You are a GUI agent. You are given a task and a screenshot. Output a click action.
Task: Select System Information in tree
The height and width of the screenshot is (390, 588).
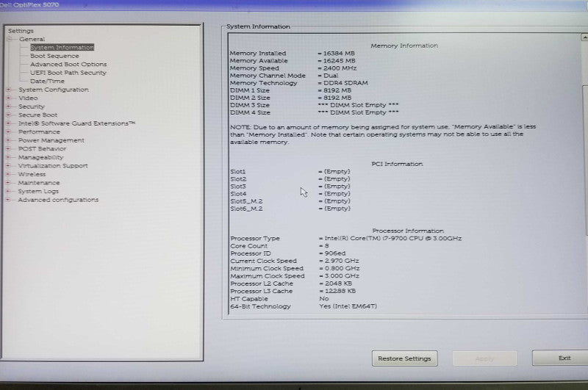pyautogui.click(x=62, y=47)
